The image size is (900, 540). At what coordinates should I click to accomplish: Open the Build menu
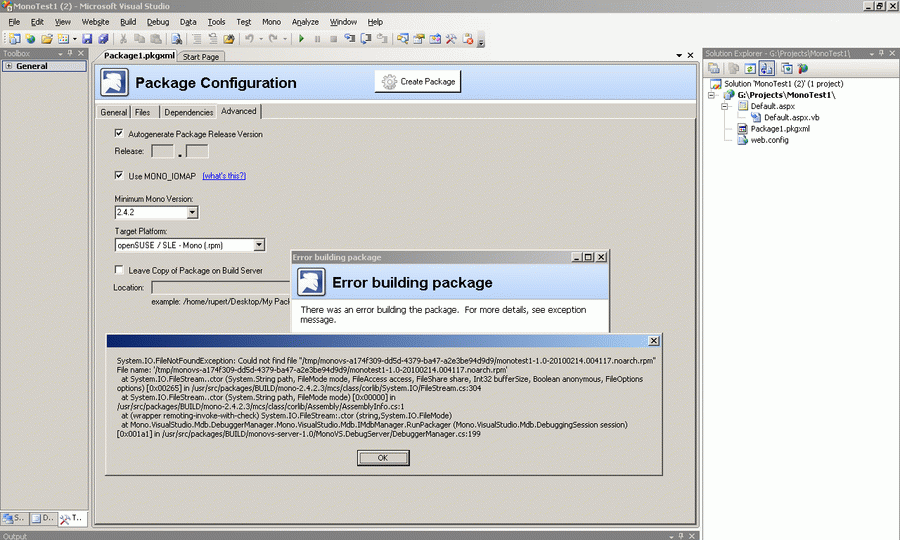pos(128,22)
